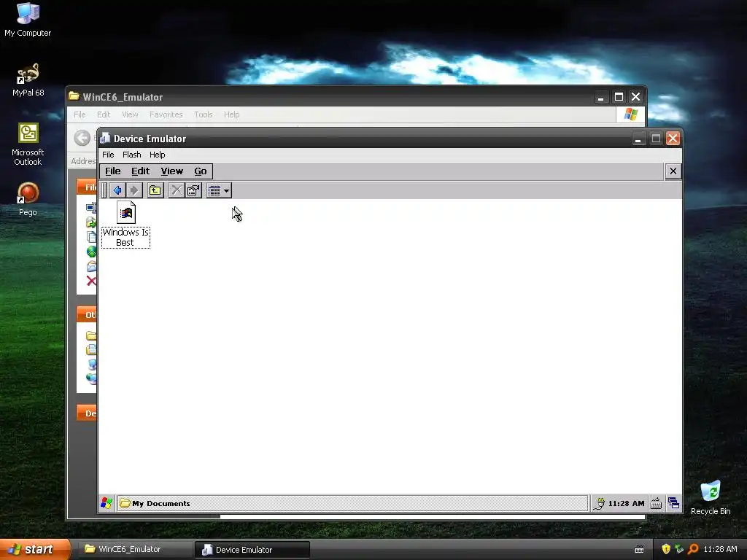Click the CE show desktop tray icon
747x560 pixels.
673,503
